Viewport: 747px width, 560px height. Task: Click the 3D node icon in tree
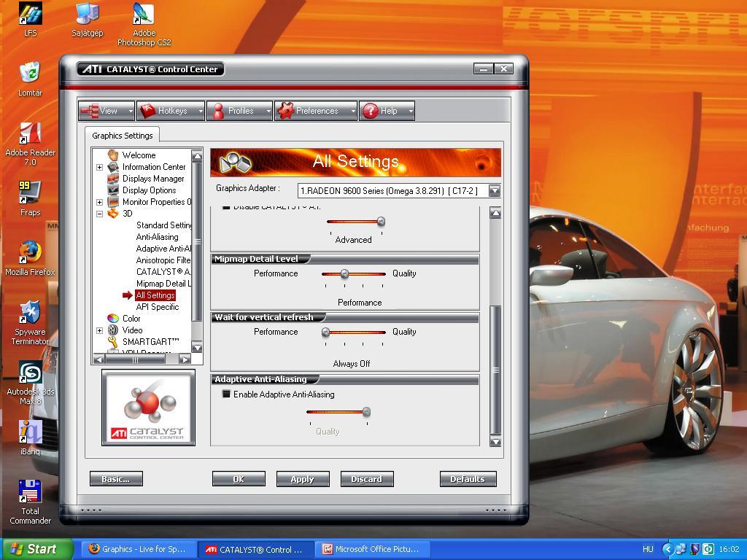[113, 214]
